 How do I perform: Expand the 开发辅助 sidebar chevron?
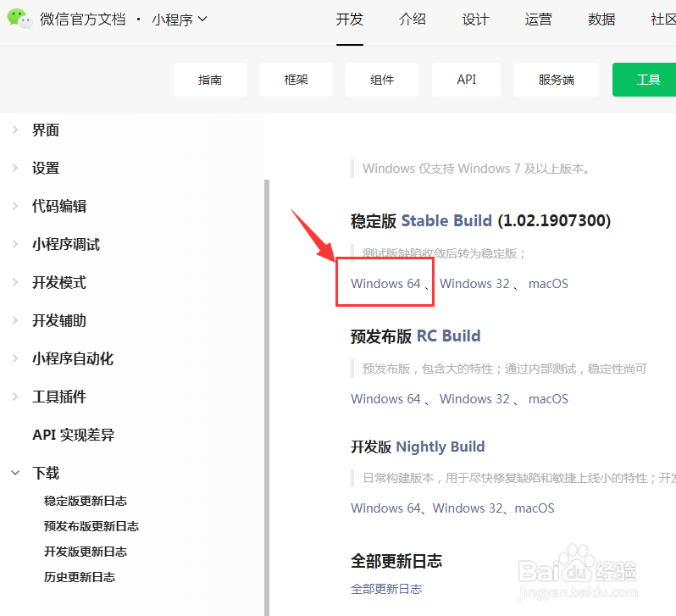pyautogui.click(x=15, y=320)
